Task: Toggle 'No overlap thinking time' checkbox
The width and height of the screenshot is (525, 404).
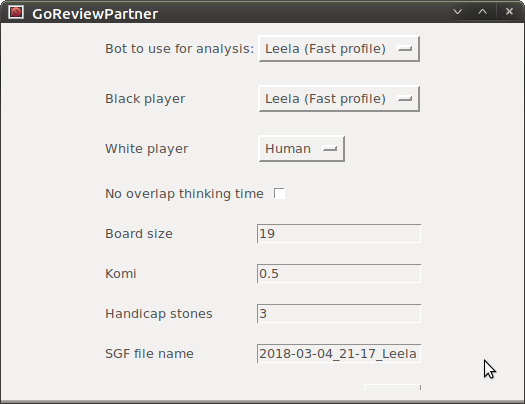Action: pyautogui.click(x=279, y=193)
